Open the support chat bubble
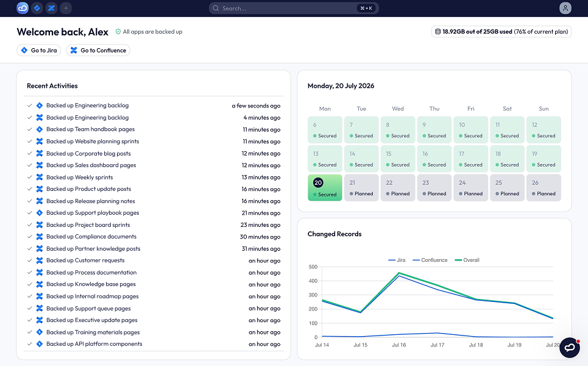Screen dimensions: 588x366 tap(570, 348)
